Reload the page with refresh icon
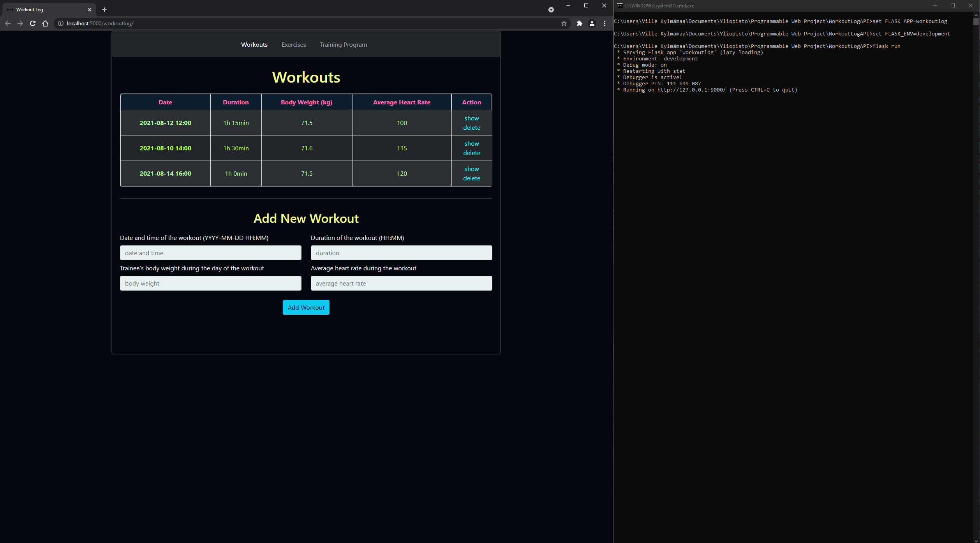The image size is (980, 543). pyautogui.click(x=33, y=23)
